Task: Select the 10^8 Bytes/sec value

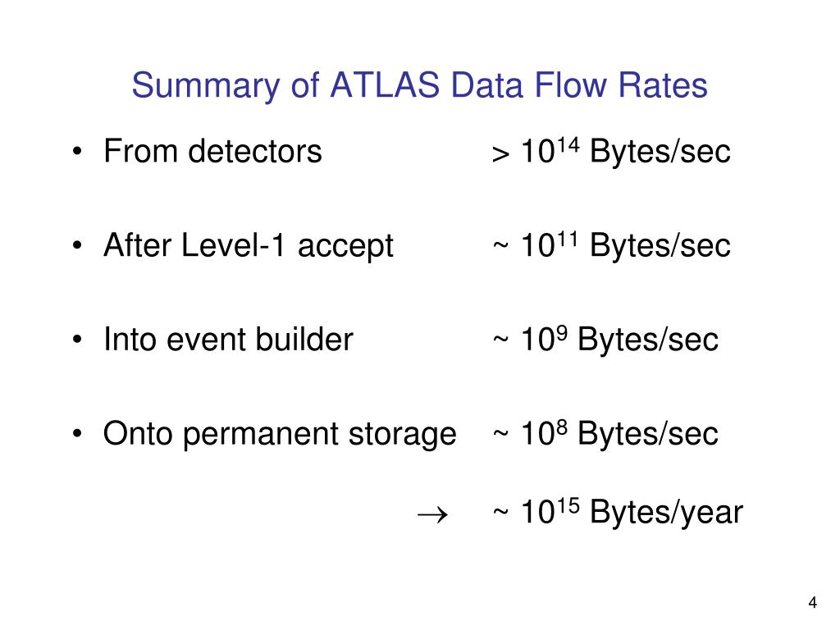Action: pyautogui.click(x=619, y=433)
